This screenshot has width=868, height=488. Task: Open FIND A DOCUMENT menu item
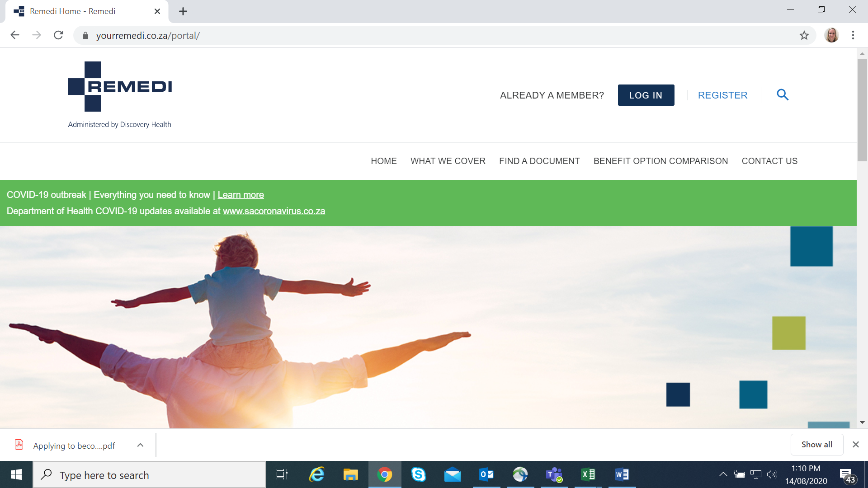(x=539, y=161)
